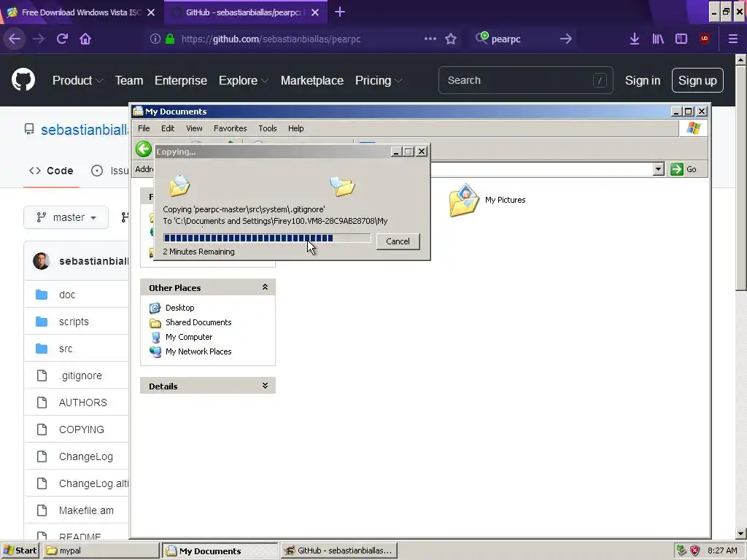The width and height of the screenshot is (747, 560).
Task: Open the Pricing dropdown on GitHub
Action: pos(379,80)
